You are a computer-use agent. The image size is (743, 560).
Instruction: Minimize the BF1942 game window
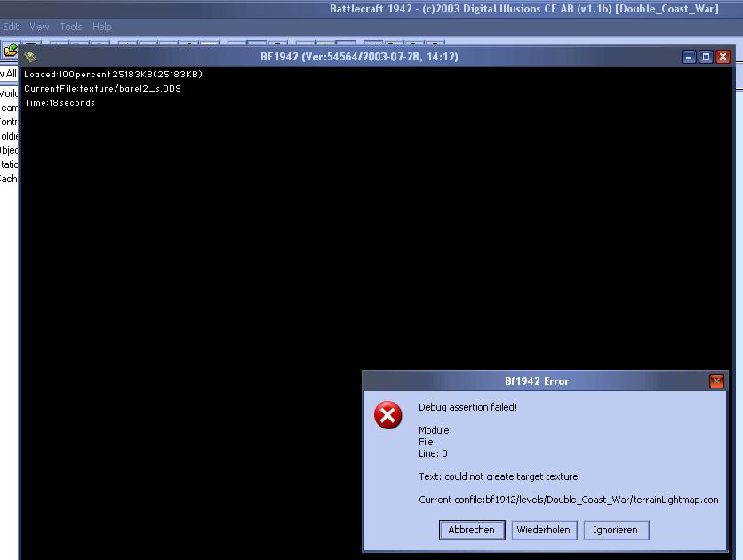pyautogui.click(x=689, y=57)
